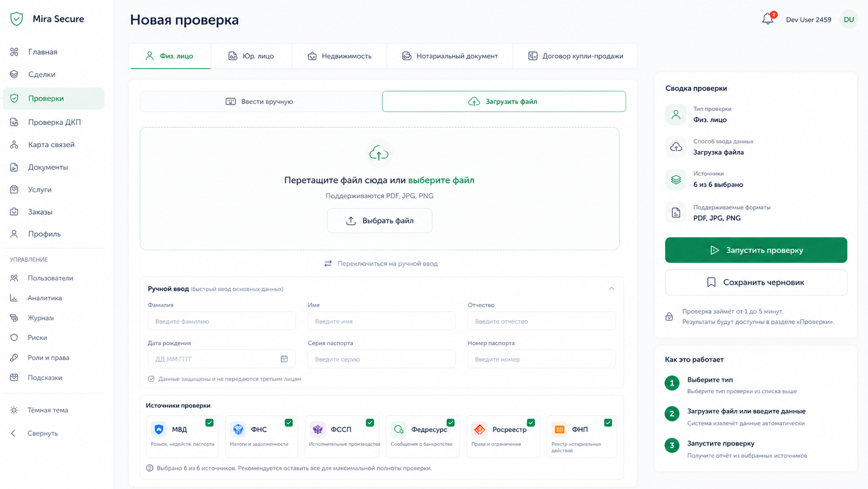Click the выберите файл link
The image size is (868, 489).
click(x=441, y=180)
